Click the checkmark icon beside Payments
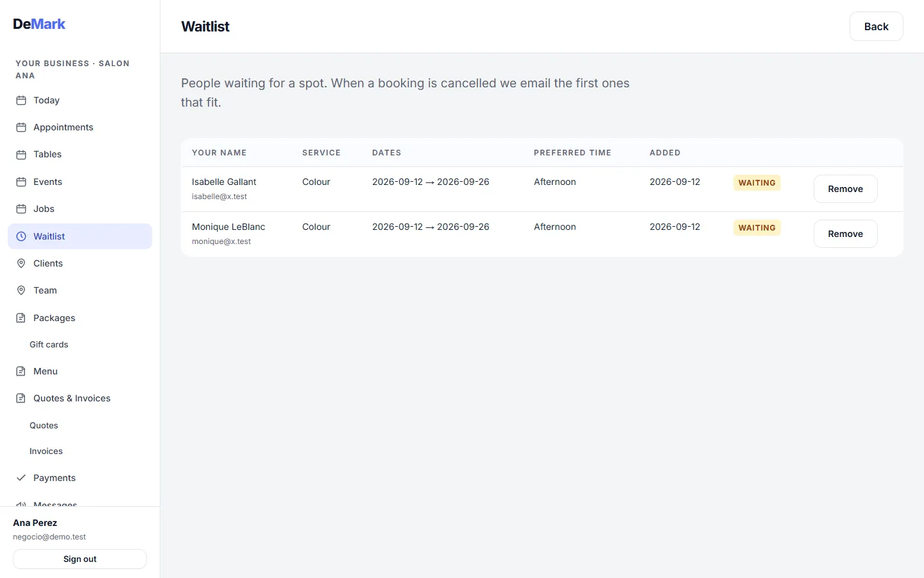The image size is (924, 578). pyautogui.click(x=21, y=478)
